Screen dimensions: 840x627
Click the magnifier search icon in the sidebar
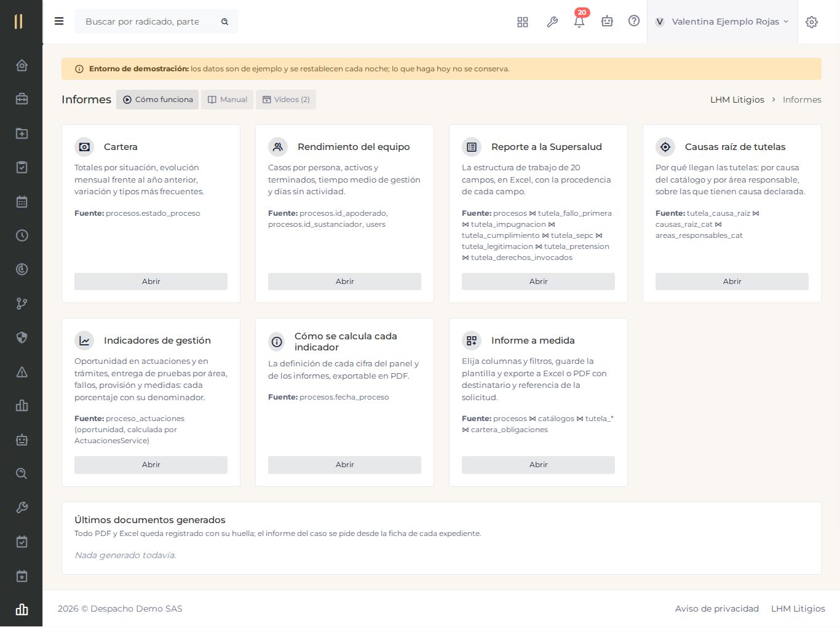pos(22,474)
